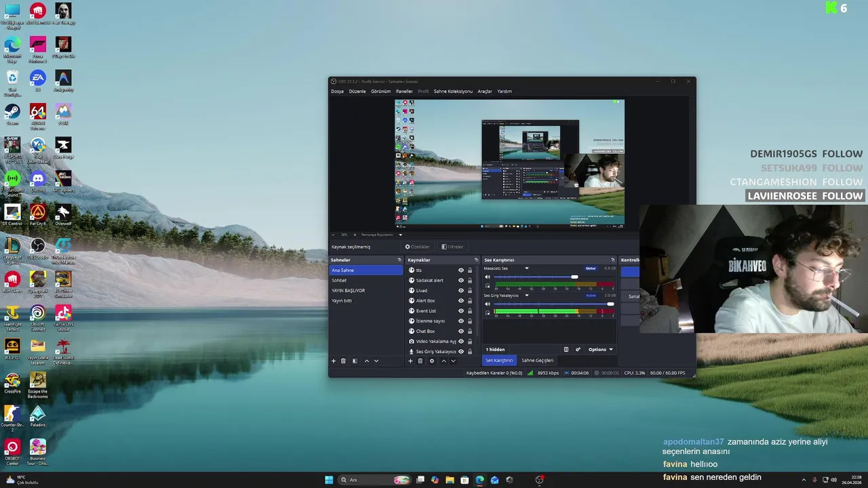Screen dimensions: 868x488
Task: Move source down with the Kaynaklar down arrow
Action: pos(453,361)
